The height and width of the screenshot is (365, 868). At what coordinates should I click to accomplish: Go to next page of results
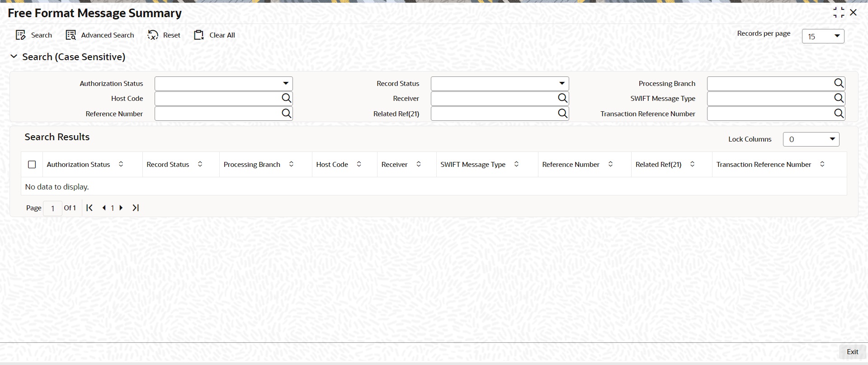click(x=121, y=208)
